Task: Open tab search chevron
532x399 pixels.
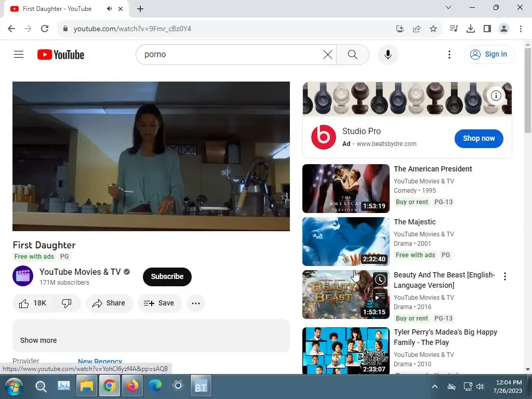Action: point(448,7)
